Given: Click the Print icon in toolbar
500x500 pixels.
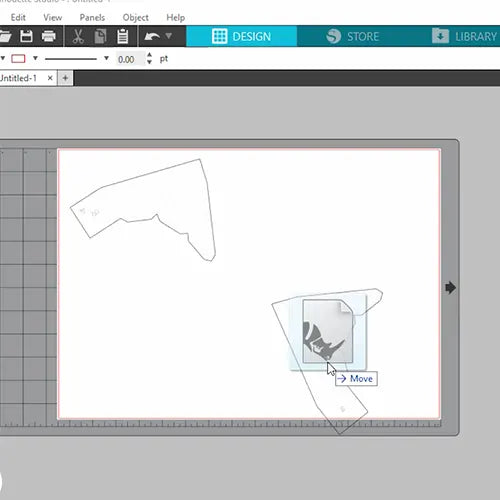Looking at the screenshot, I should 48,36.
